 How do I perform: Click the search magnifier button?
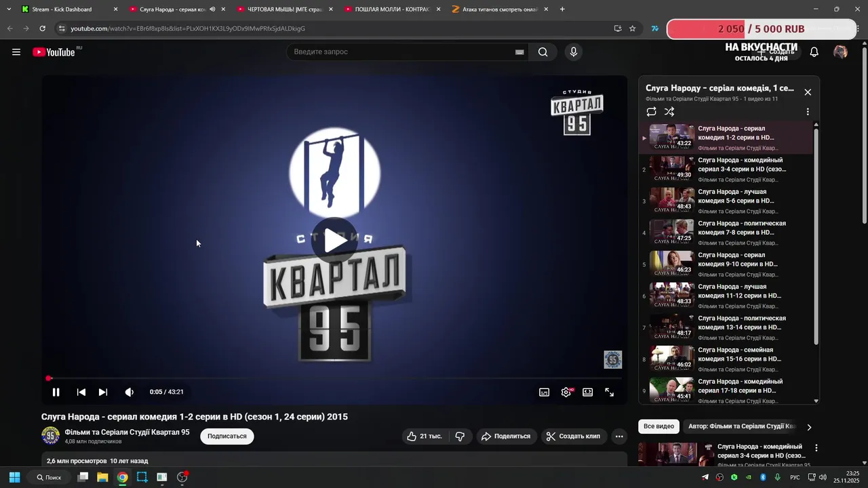coord(542,52)
